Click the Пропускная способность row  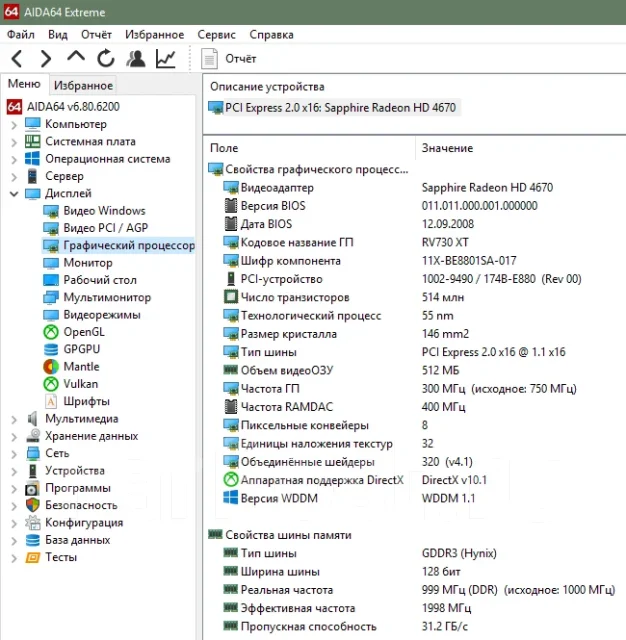coord(415,626)
